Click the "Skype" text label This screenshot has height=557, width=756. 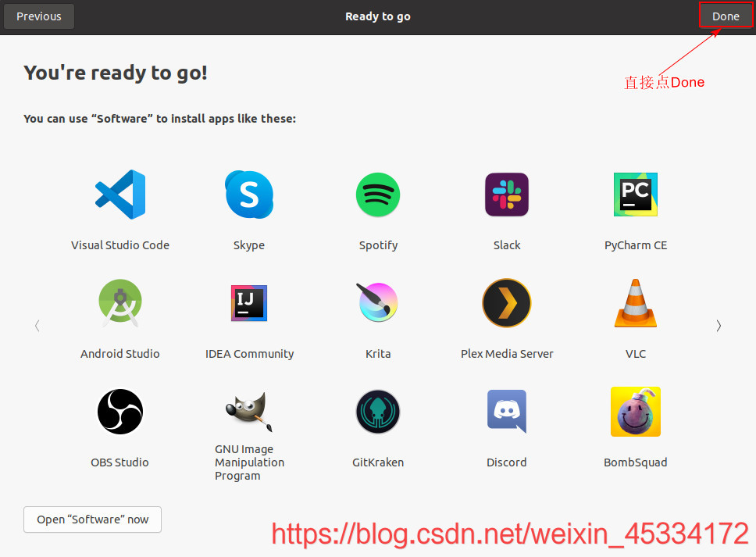249,245
